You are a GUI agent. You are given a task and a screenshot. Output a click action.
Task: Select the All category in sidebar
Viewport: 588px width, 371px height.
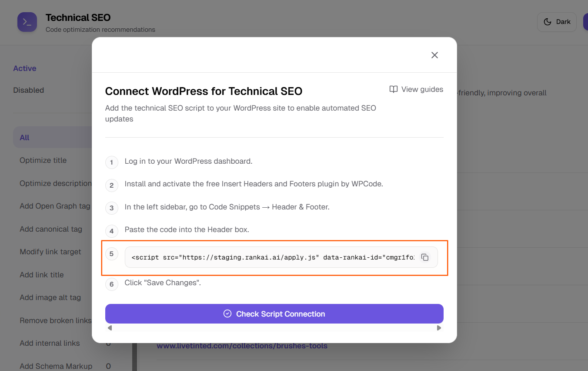pyautogui.click(x=25, y=138)
